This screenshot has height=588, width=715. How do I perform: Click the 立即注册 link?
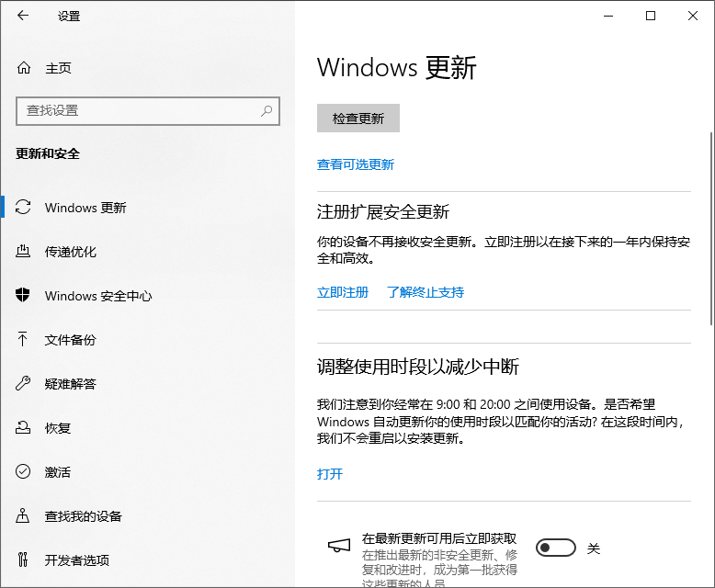343,292
